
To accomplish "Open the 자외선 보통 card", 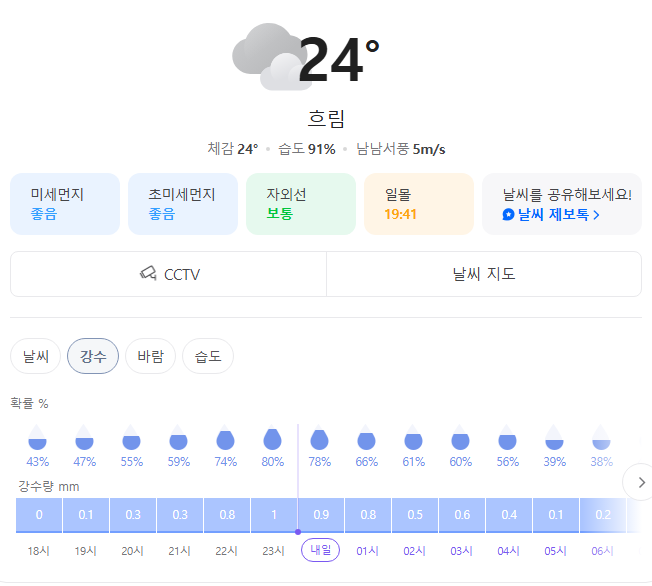I will pos(301,204).
